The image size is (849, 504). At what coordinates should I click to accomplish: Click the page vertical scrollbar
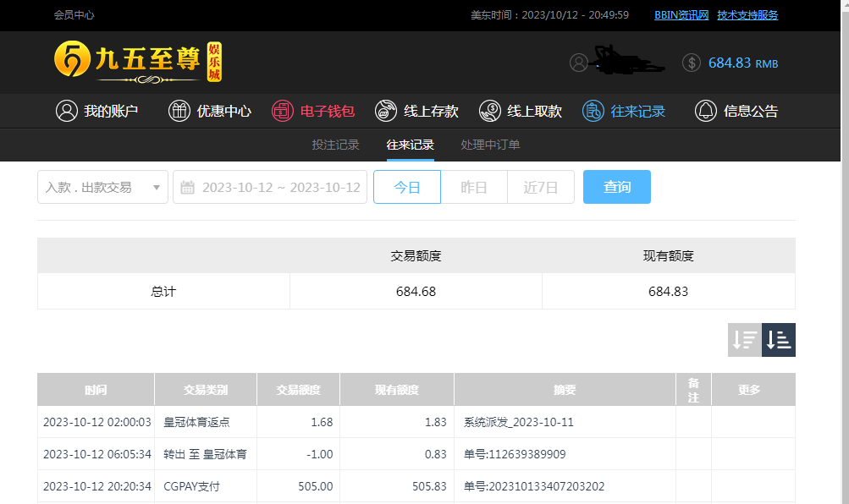point(845,252)
